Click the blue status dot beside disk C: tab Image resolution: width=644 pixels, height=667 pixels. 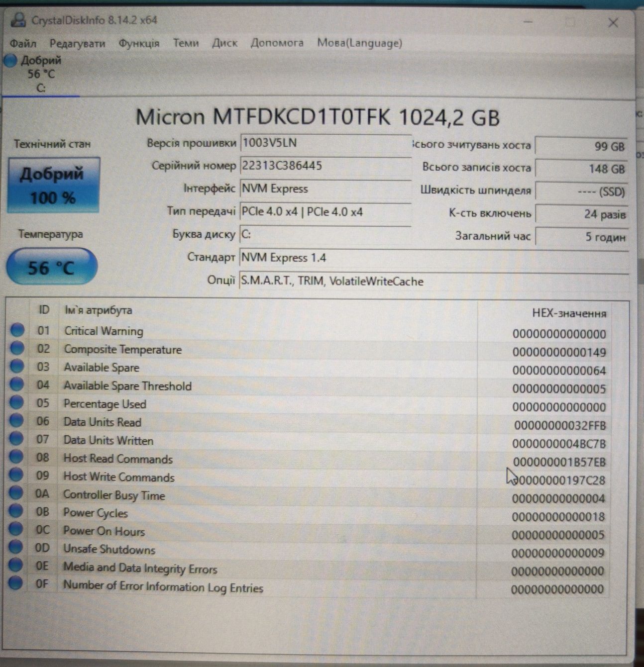click(x=10, y=61)
